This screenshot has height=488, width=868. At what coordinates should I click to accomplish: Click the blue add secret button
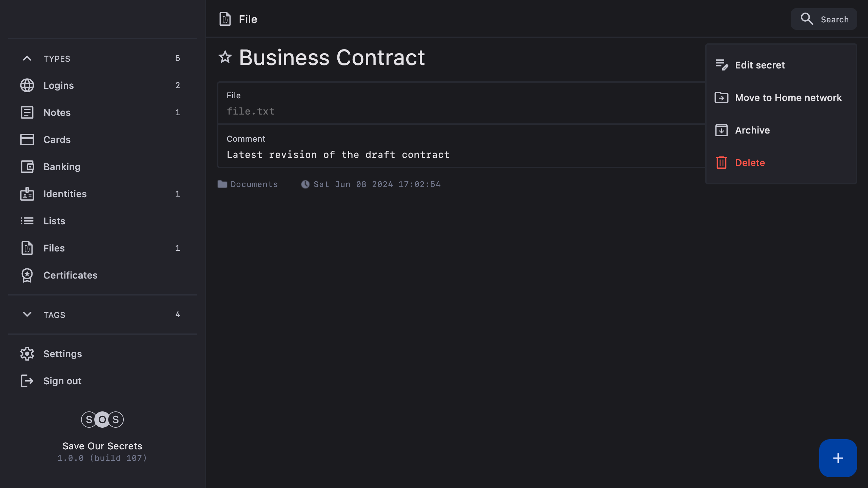click(x=838, y=458)
